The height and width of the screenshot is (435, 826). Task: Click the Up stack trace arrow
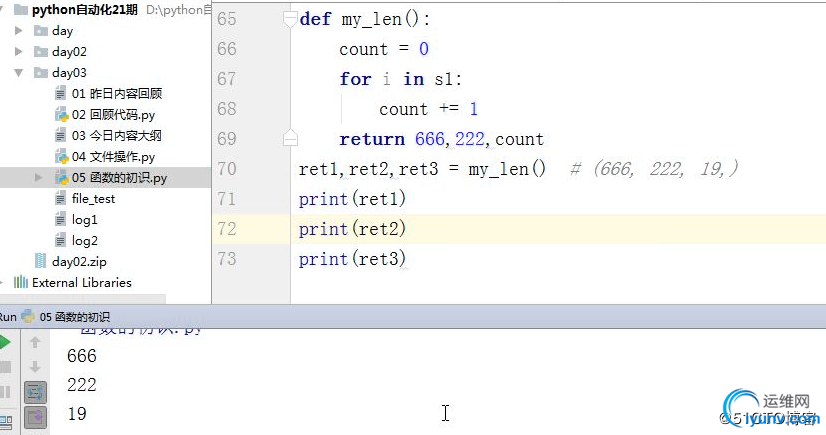tap(35, 342)
